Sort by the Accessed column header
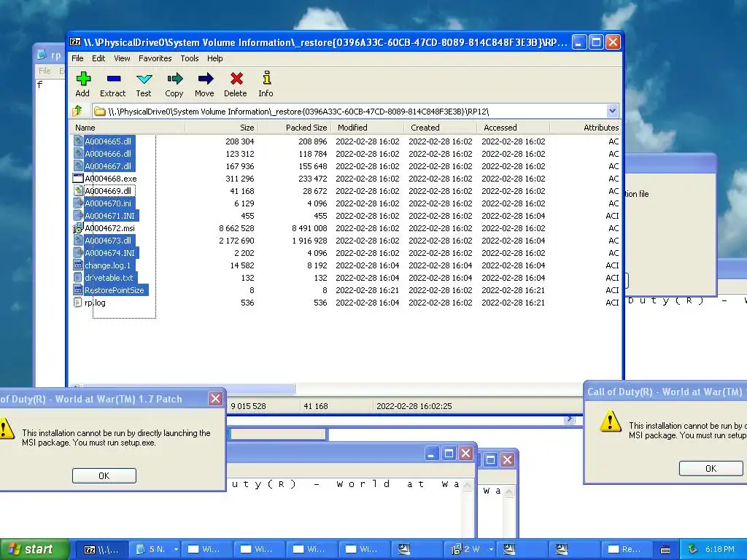 tap(513, 128)
